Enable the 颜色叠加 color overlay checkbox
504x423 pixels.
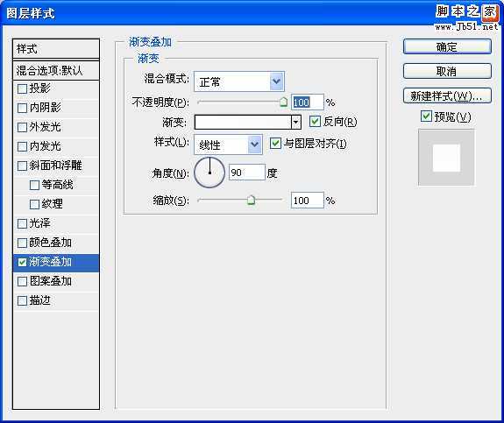[x=22, y=243]
